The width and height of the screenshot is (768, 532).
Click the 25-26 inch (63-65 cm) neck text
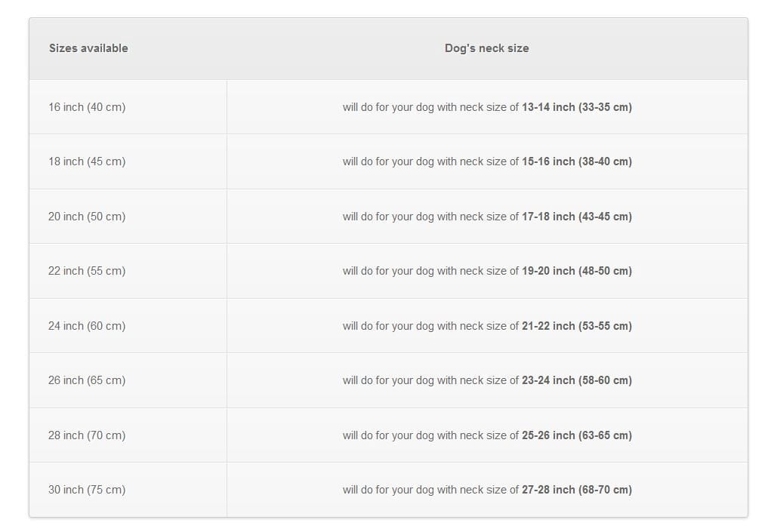tap(577, 435)
